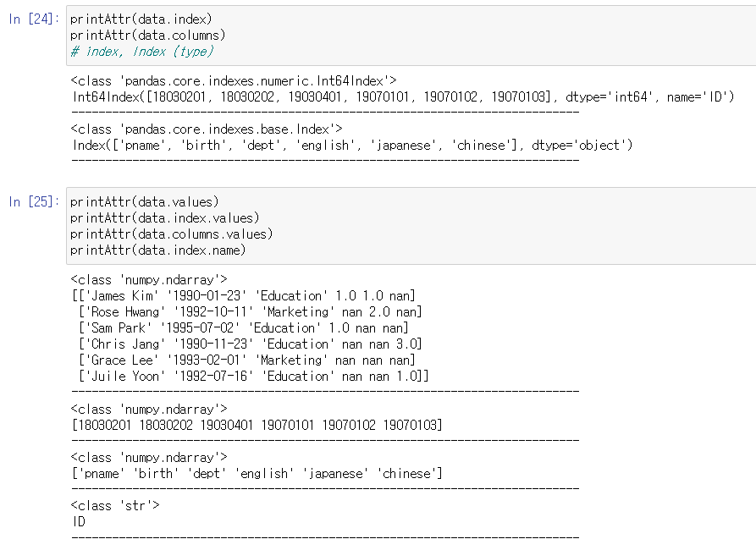
Task: Click the Int64Index values output line
Action: (403, 97)
